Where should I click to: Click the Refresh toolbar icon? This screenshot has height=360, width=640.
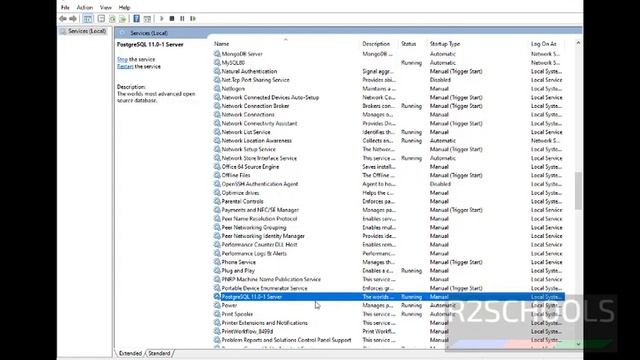(112, 19)
